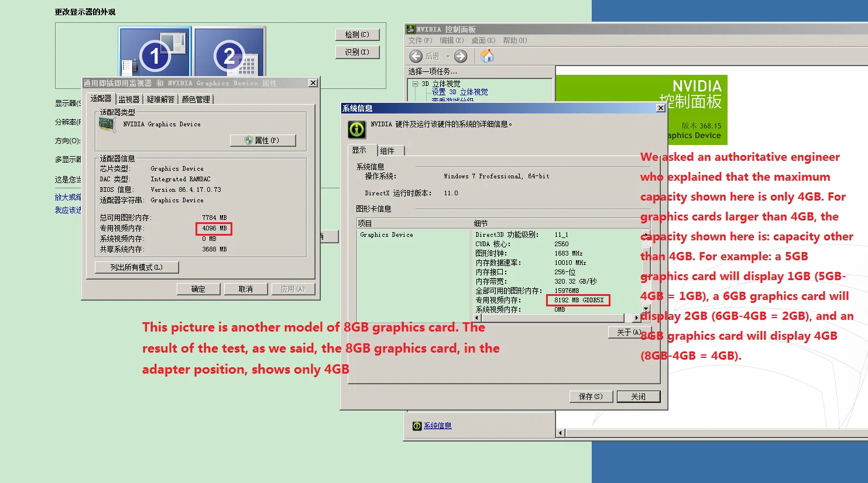The height and width of the screenshot is (483, 868).
Task: Switch to the 监视器 tab
Action: [129, 99]
